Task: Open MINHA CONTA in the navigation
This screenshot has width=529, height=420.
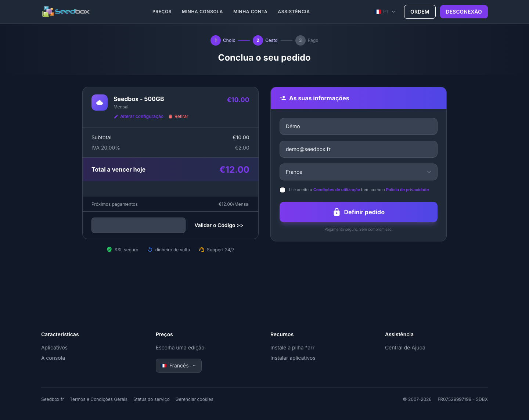Action: coord(250,12)
